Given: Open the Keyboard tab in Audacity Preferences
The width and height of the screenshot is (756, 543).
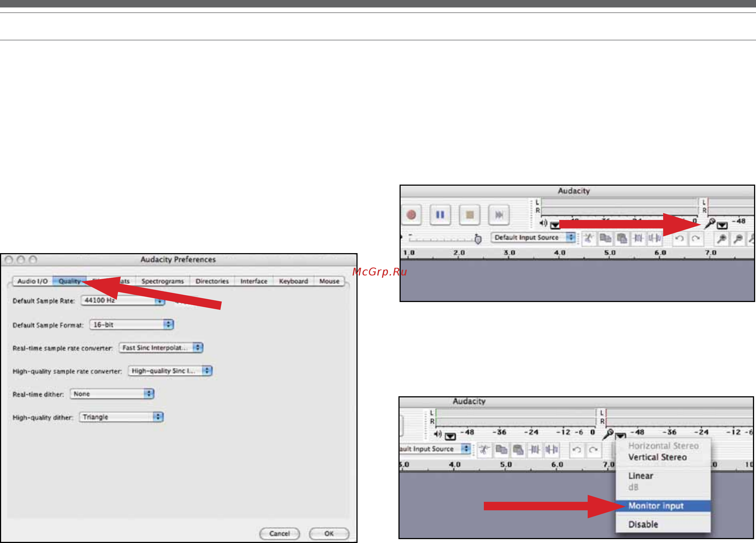Looking at the screenshot, I should tap(293, 281).
